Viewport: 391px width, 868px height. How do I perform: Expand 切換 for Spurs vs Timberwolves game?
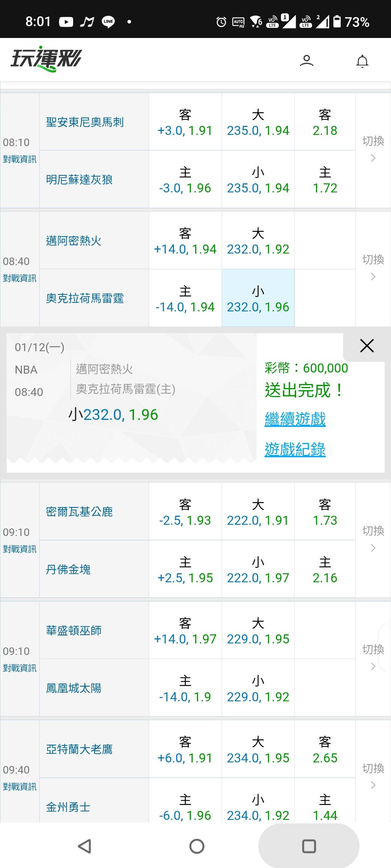(x=373, y=149)
